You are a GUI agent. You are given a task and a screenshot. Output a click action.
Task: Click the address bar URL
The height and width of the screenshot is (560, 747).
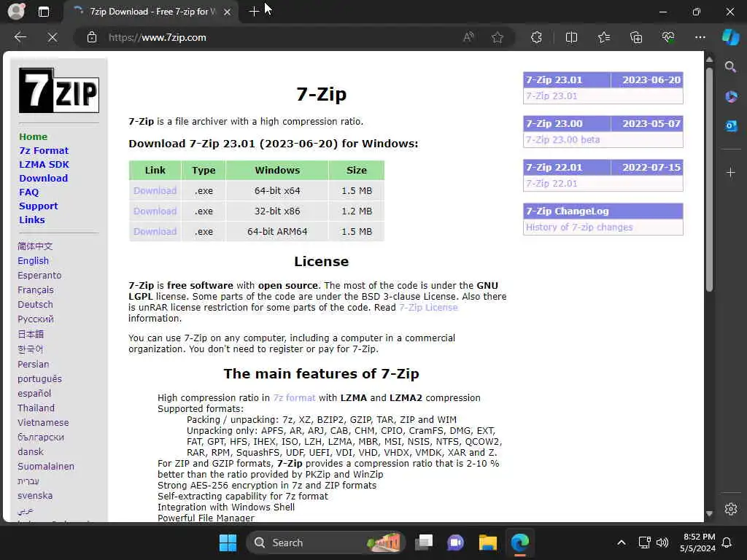(158, 37)
